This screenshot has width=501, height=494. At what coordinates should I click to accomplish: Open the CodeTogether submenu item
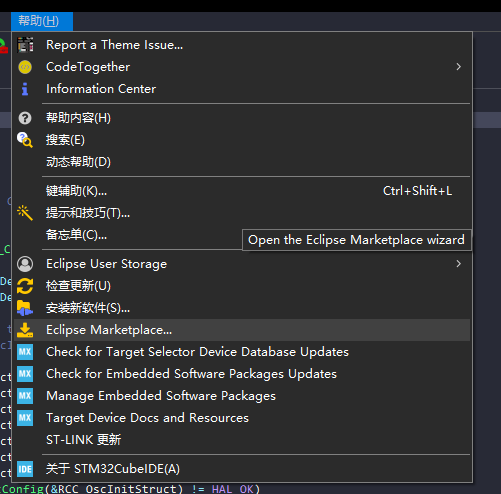[x=242, y=67]
